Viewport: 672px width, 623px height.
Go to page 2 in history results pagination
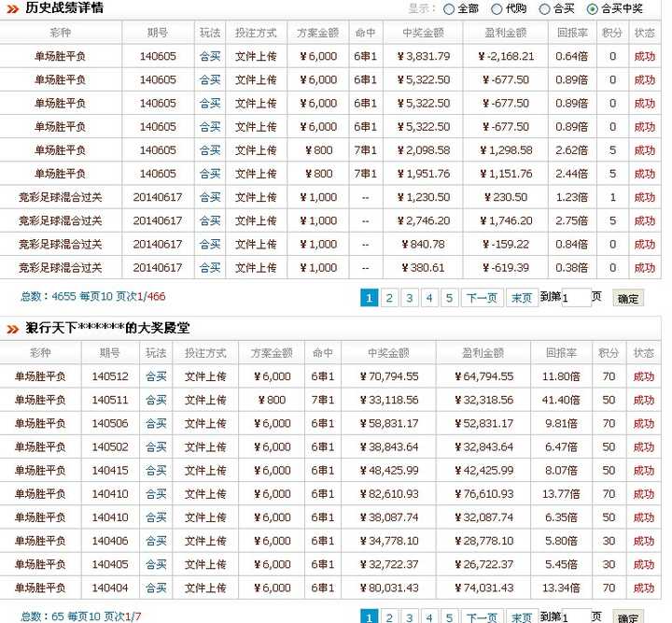[x=389, y=298]
